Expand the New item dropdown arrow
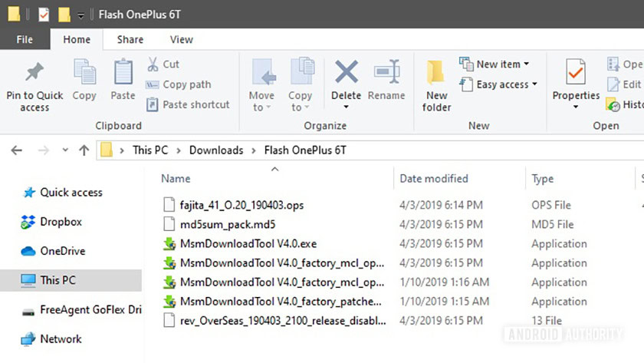Viewport: 644px width, 363px height. point(526,64)
